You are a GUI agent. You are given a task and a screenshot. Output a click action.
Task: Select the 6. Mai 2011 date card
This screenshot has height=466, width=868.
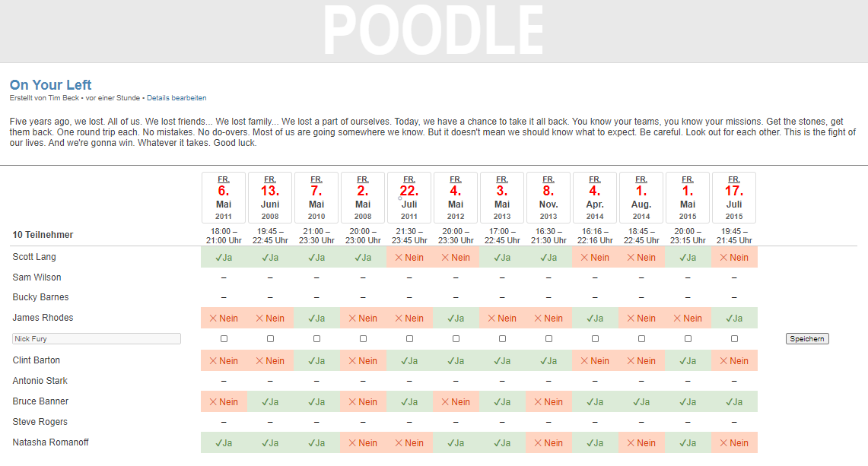[x=224, y=198]
